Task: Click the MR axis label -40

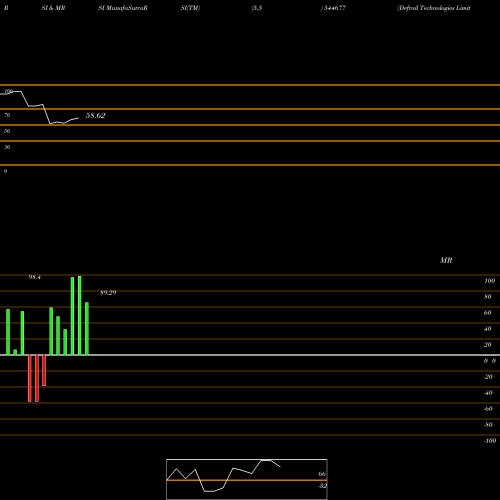Action: [488, 393]
